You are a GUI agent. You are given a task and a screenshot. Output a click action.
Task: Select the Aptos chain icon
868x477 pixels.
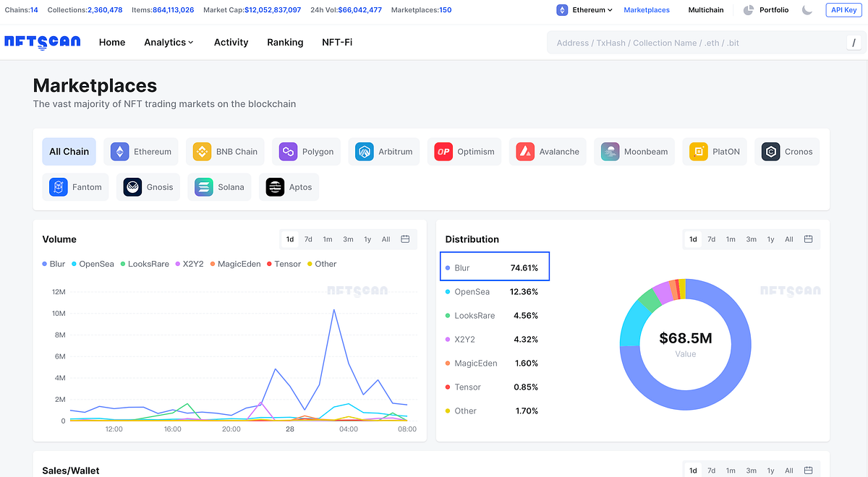(x=275, y=187)
